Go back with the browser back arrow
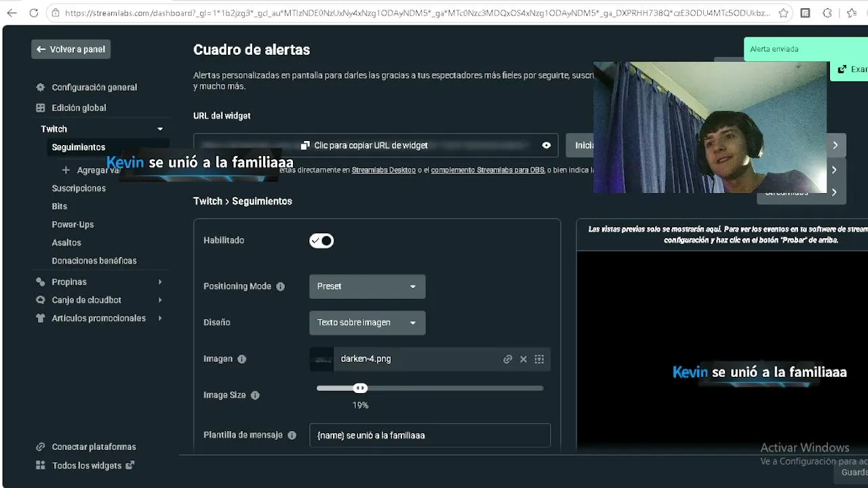The image size is (868, 488). click(12, 13)
